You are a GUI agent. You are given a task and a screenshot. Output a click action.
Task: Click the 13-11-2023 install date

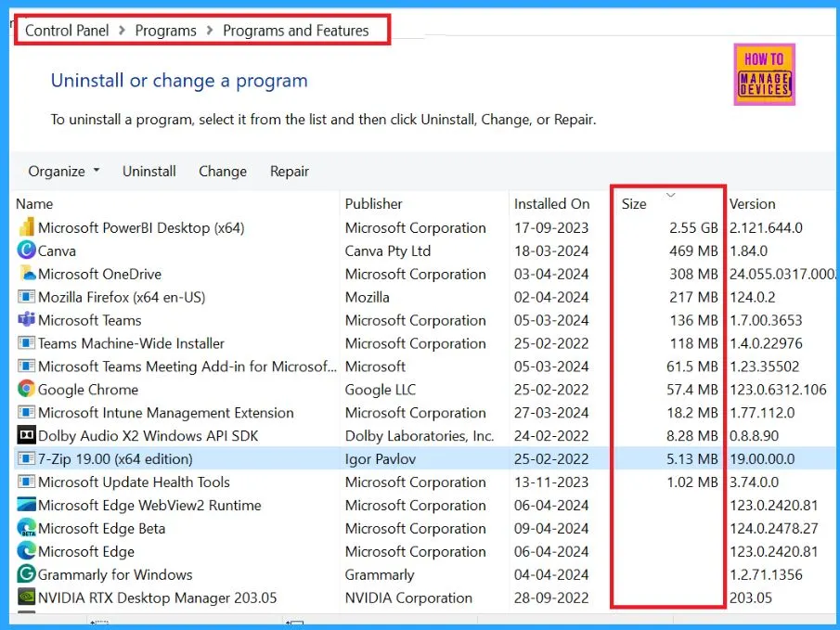click(551, 482)
